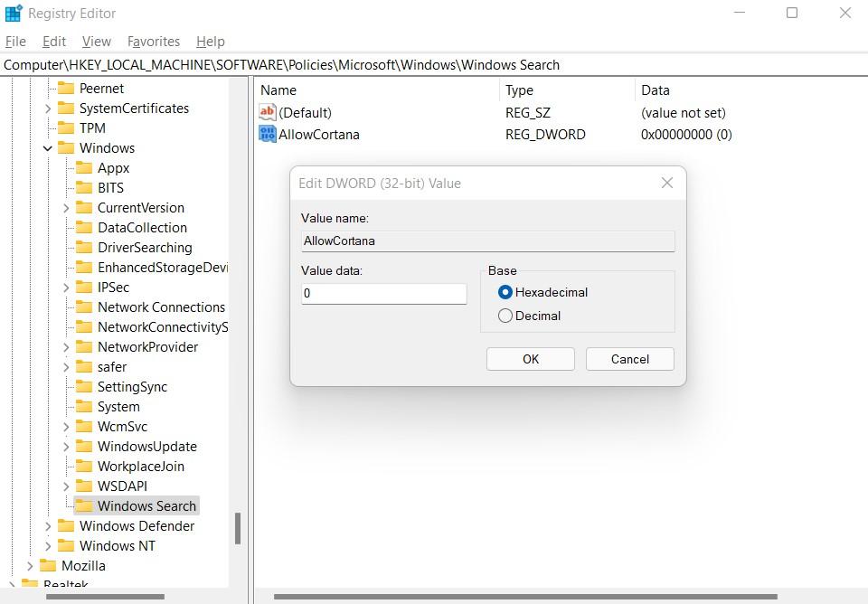Expand the CurrentVersion key
Viewport: 868px width, 604px height.
tap(66, 209)
